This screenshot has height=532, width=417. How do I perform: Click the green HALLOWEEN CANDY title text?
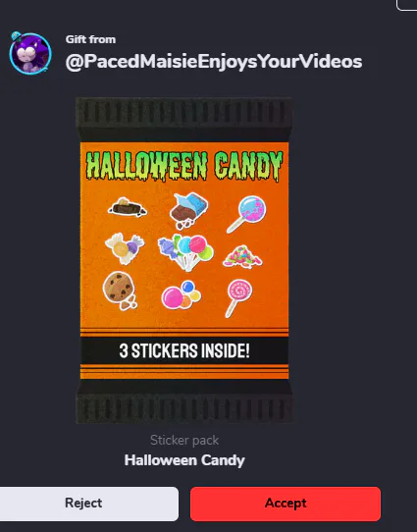click(x=184, y=166)
